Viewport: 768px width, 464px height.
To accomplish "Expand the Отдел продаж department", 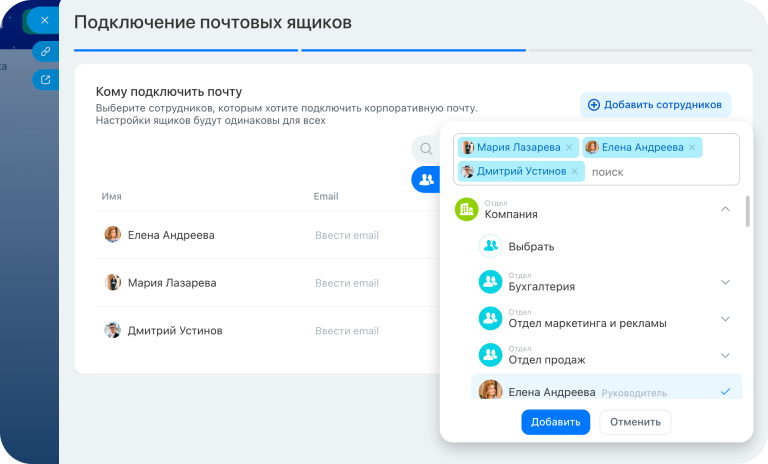I will pos(725,355).
